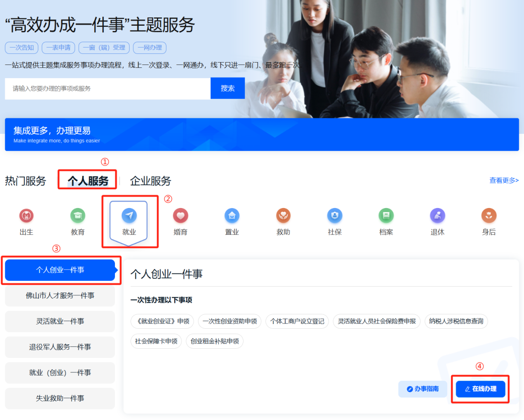Image resolution: width=524 pixels, height=420 pixels.
Task: Open the 查看更多 link
Action: pos(504,181)
